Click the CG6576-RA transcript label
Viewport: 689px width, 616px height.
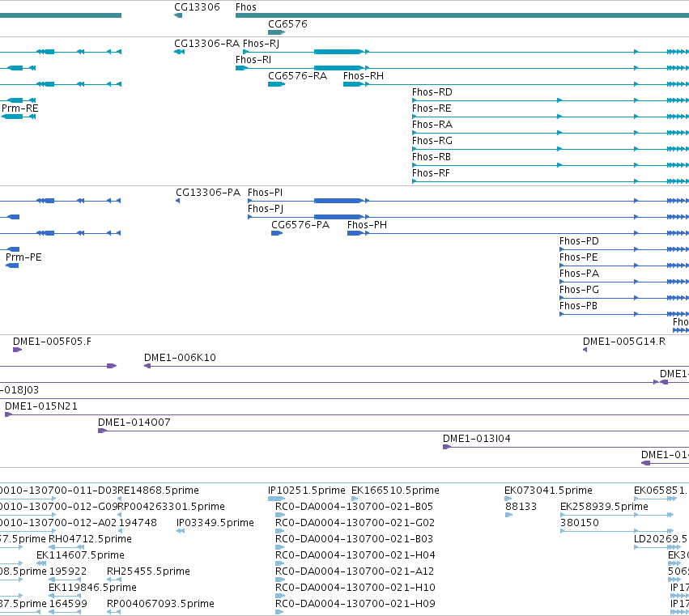tap(297, 76)
